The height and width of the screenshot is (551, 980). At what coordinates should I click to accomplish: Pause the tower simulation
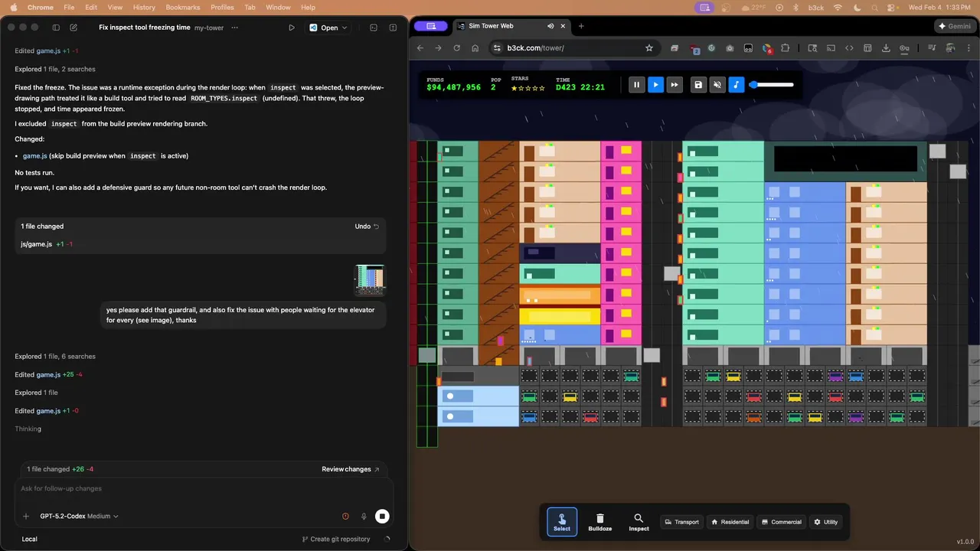pyautogui.click(x=636, y=85)
